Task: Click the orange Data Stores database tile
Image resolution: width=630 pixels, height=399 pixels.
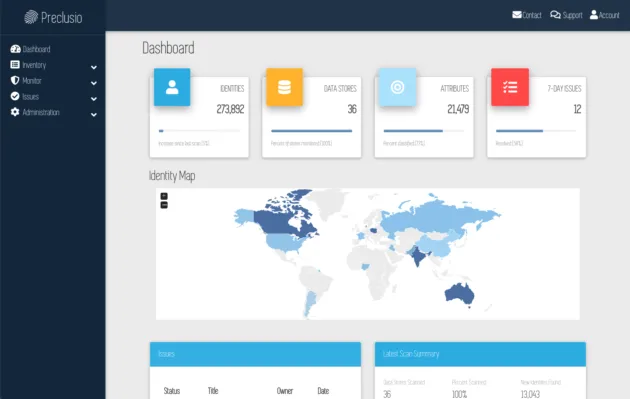Action: click(x=284, y=87)
